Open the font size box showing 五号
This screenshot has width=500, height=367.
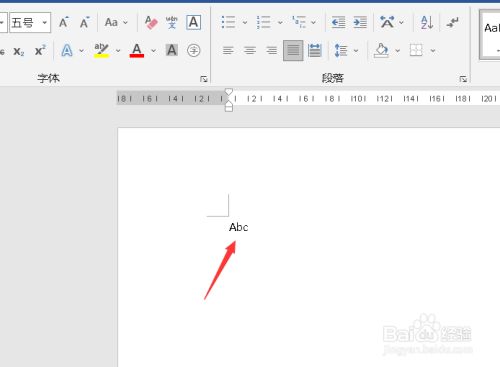[x=30, y=23]
